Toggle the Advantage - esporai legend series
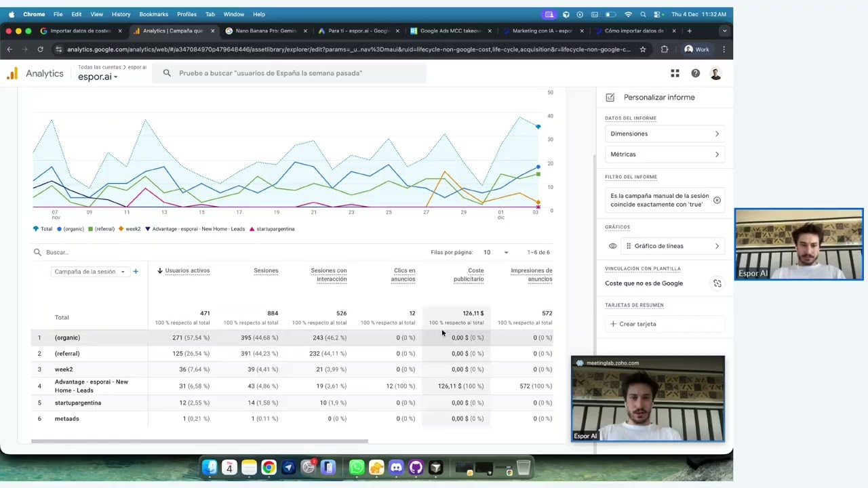The width and height of the screenshot is (868, 488). [x=195, y=229]
